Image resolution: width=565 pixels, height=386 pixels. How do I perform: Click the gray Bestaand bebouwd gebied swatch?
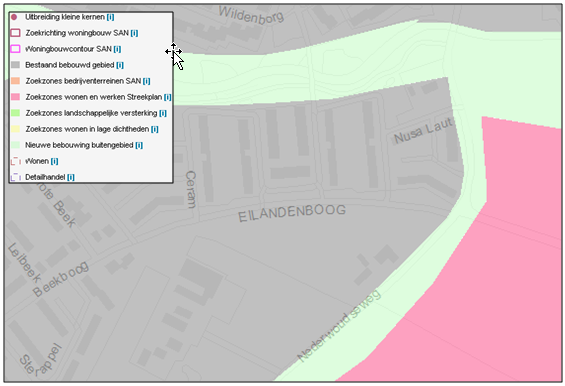(15, 65)
